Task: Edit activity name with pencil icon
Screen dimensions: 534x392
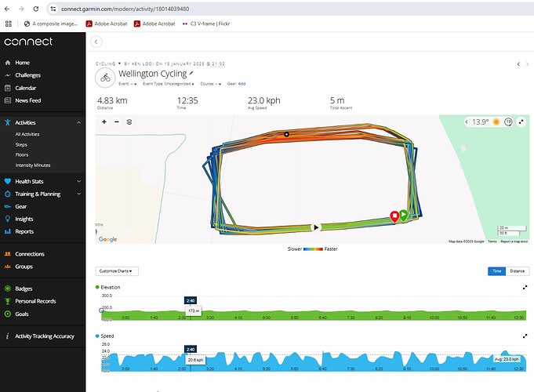Action: click(191, 73)
